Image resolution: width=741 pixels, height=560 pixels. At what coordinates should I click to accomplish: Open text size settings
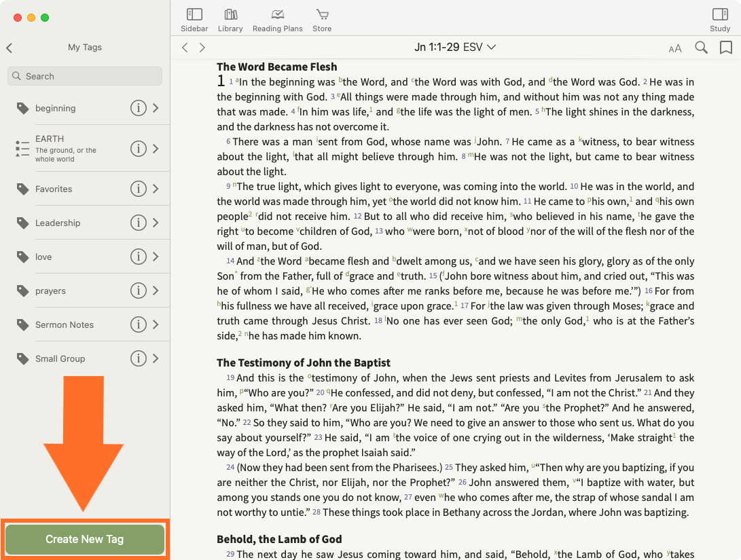675,48
